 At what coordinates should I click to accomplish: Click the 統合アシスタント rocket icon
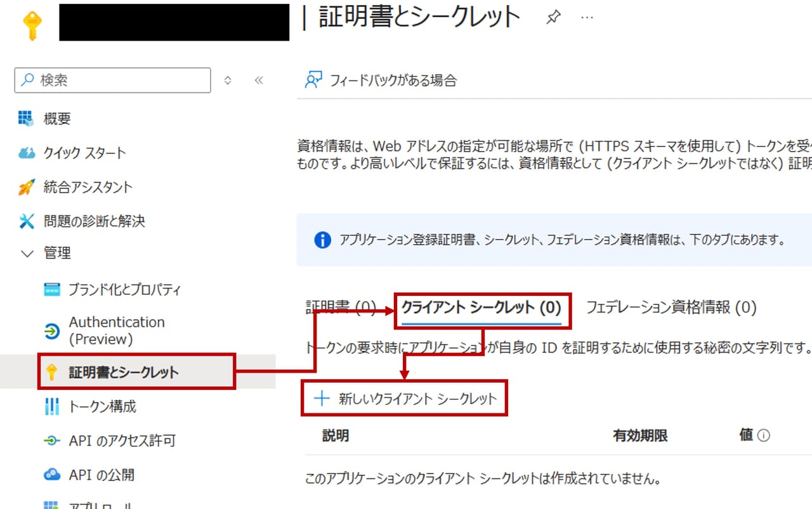(x=26, y=187)
